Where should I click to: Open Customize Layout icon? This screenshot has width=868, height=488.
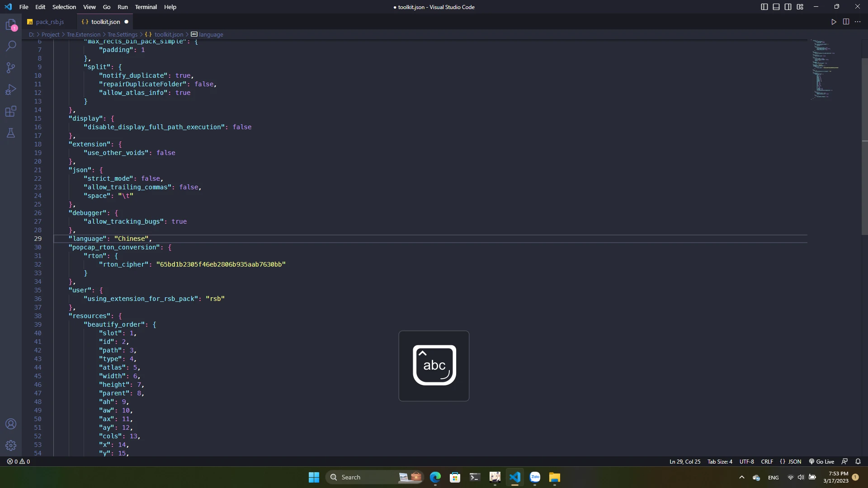(800, 7)
